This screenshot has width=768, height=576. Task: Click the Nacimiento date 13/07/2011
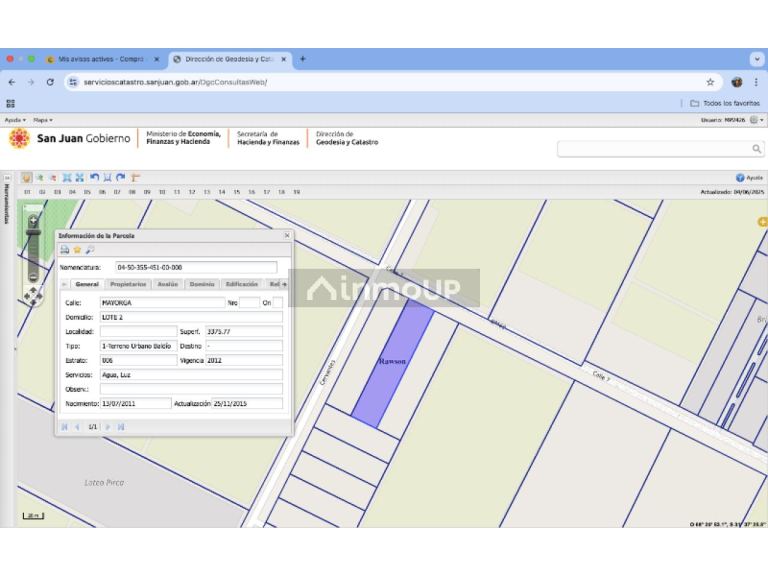[136, 404]
